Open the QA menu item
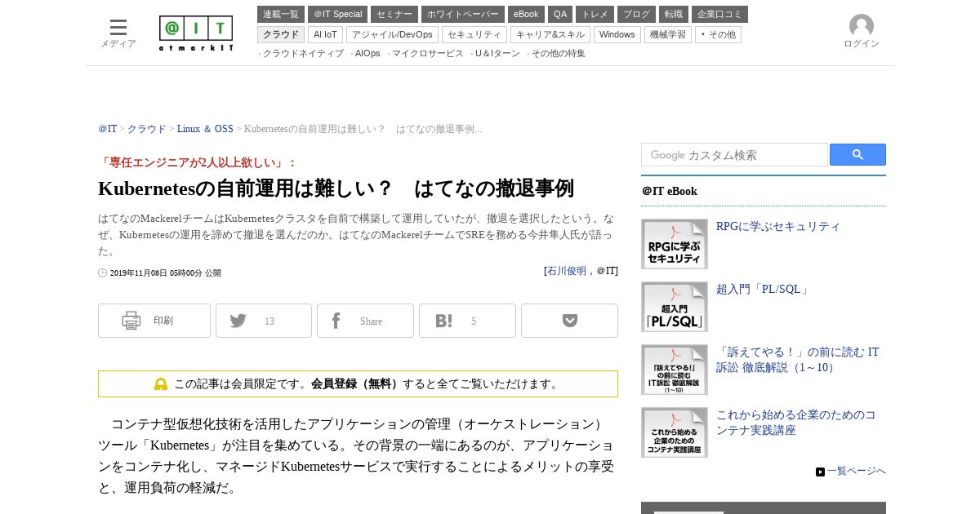This screenshot has width=980, height=514. [x=560, y=15]
